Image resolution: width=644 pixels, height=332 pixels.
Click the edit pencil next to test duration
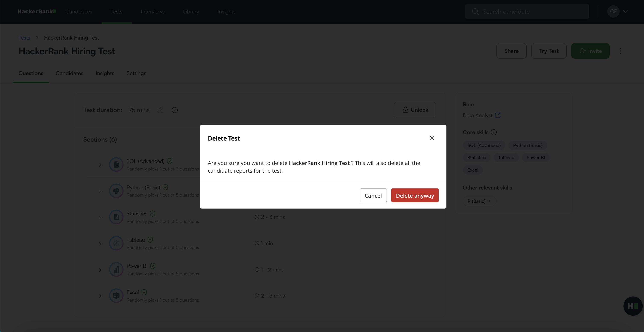160,110
